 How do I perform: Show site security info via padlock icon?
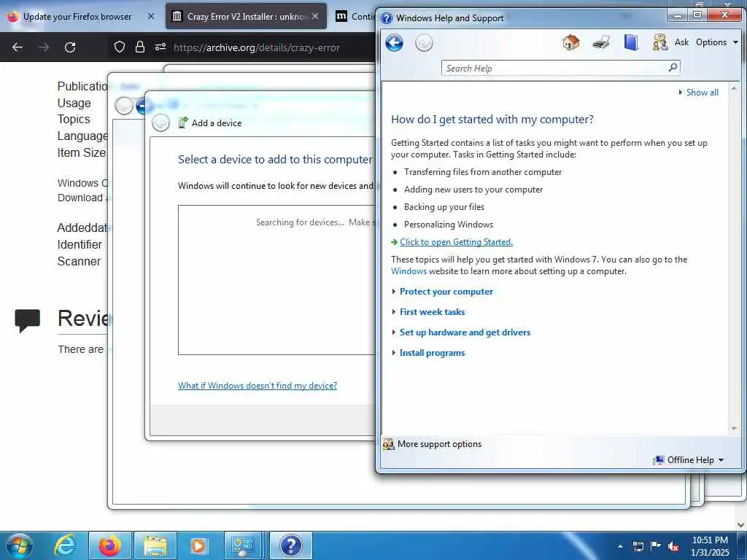click(x=139, y=47)
